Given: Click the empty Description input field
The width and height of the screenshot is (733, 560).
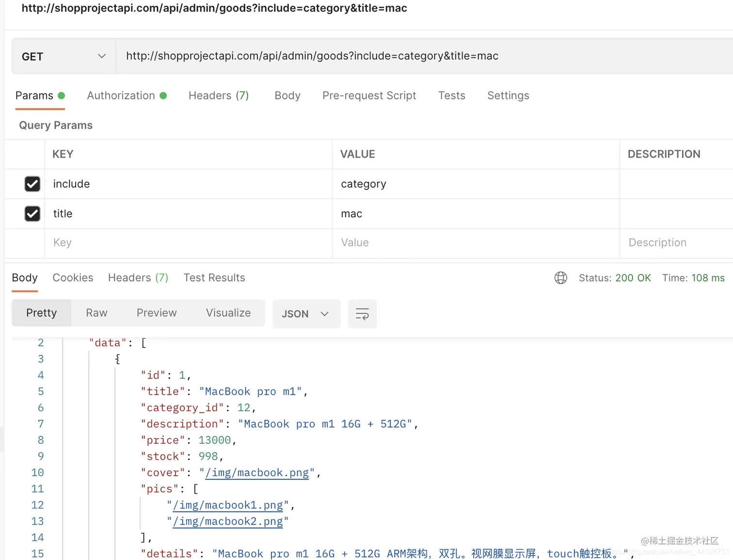Looking at the screenshot, I should [x=676, y=242].
